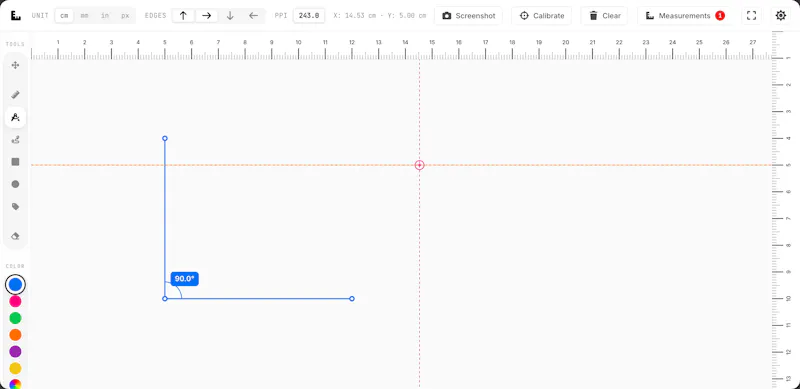
Task: Choose the blue color swatch
Action: [x=15, y=284]
